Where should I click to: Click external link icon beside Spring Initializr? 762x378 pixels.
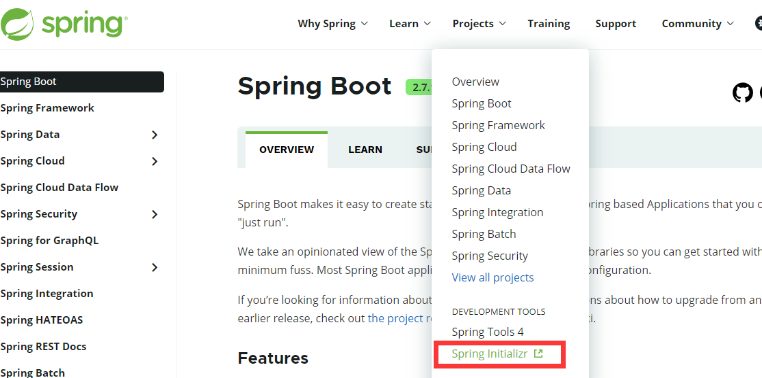[x=538, y=354]
